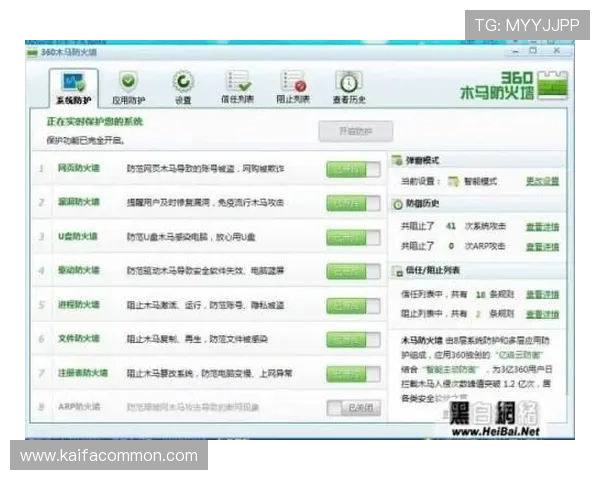Select the 网页防火墙 label
This screenshot has width=600, height=480.
pyautogui.click(x=79, y=168)
